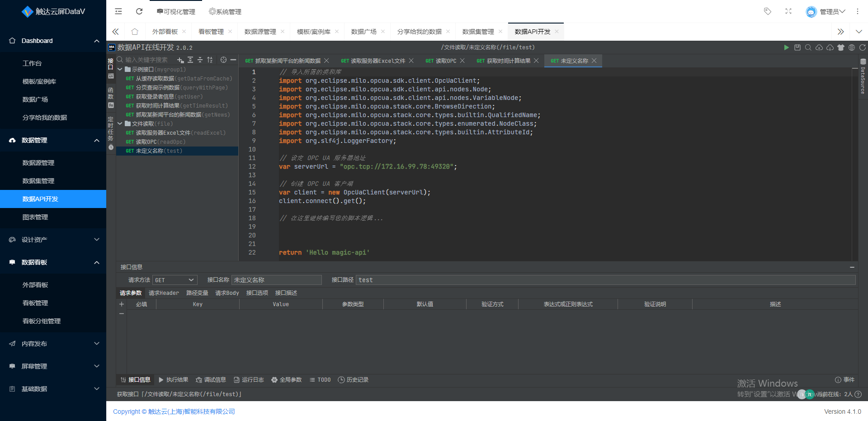Click the cloud download icon
868x421 pixels.
point(830,47)
